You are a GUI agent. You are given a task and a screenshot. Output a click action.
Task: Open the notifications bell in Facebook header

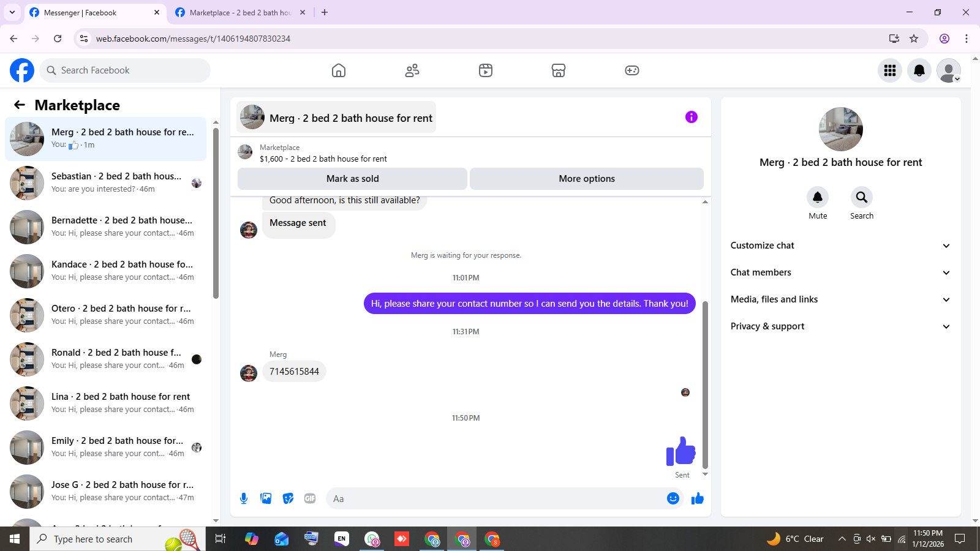919,70
